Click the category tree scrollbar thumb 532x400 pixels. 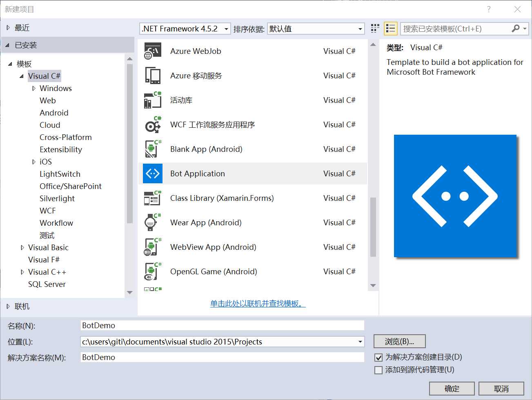point(130,143)
